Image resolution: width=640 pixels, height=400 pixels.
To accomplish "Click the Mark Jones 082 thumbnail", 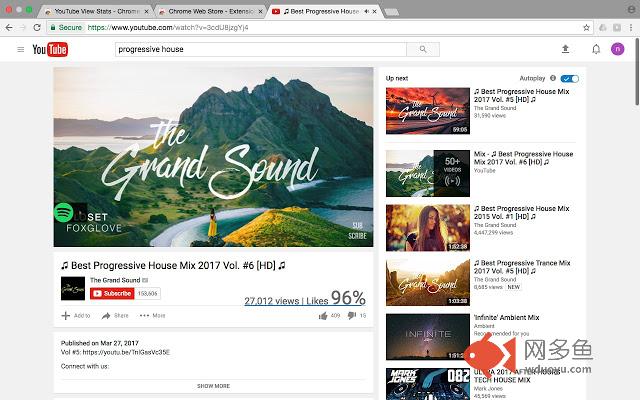I will 428,384.
